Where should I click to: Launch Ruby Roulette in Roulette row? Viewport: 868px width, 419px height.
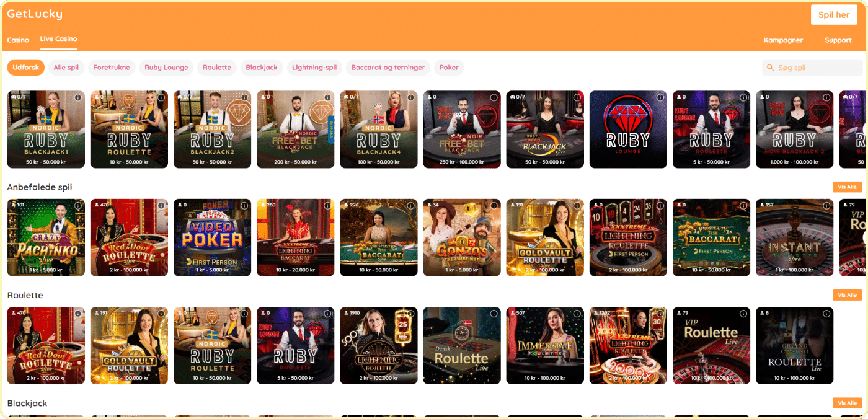pyautogui.click(x=295, y=346)
